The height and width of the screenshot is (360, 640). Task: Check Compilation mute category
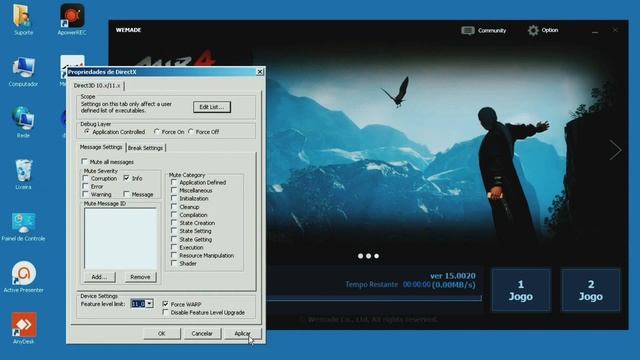(174, 215)
